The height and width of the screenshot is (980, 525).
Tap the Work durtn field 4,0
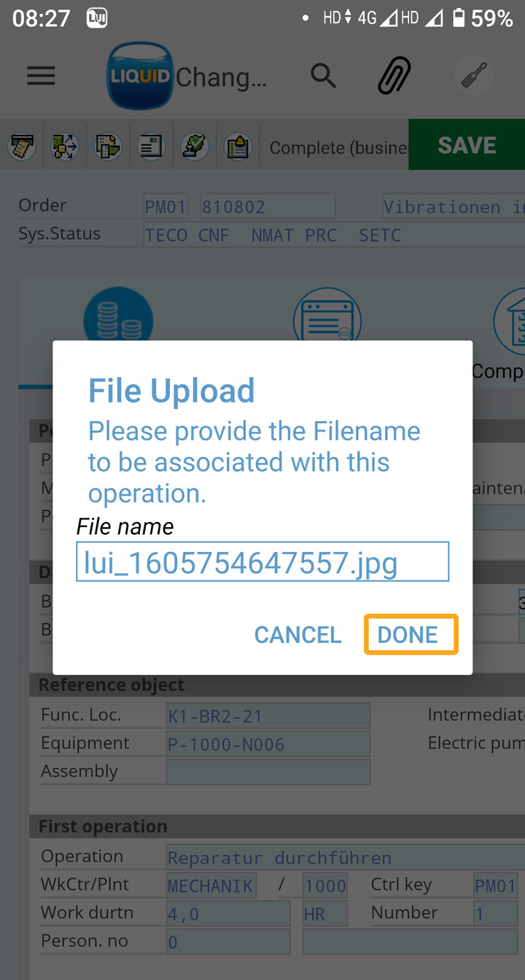pos(228,914)
